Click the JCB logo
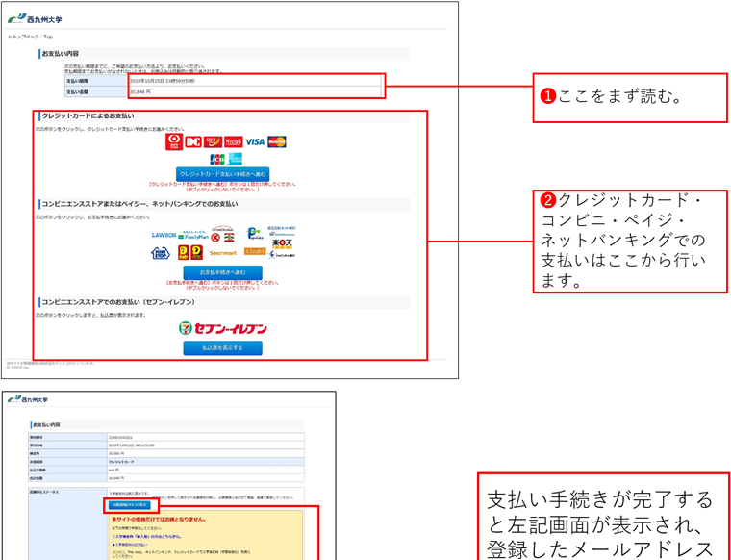 click(217, 159)
